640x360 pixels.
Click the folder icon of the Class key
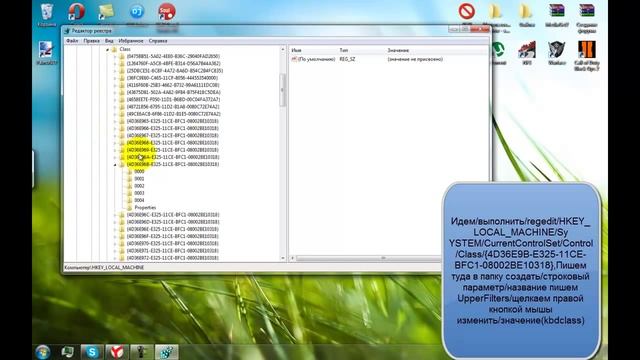114,49
